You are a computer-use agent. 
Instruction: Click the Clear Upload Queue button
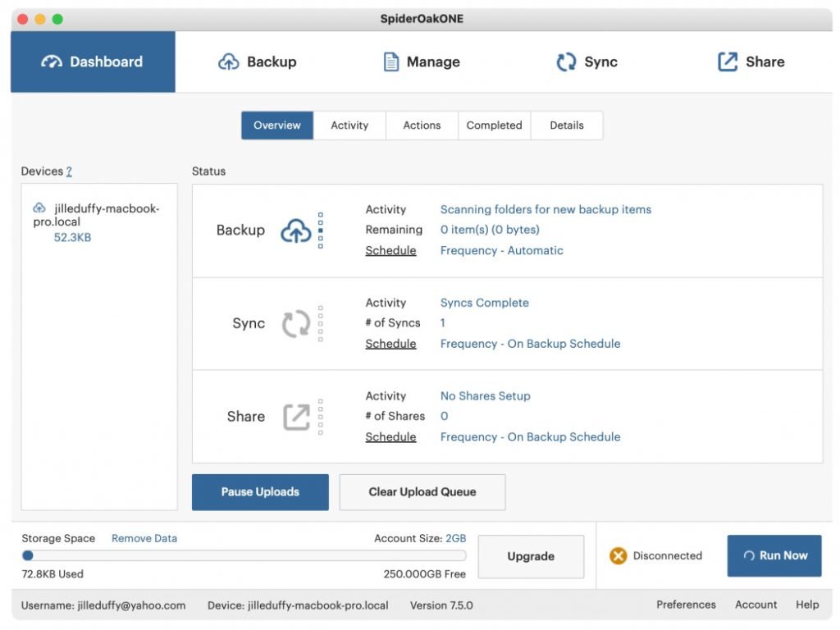422,492
